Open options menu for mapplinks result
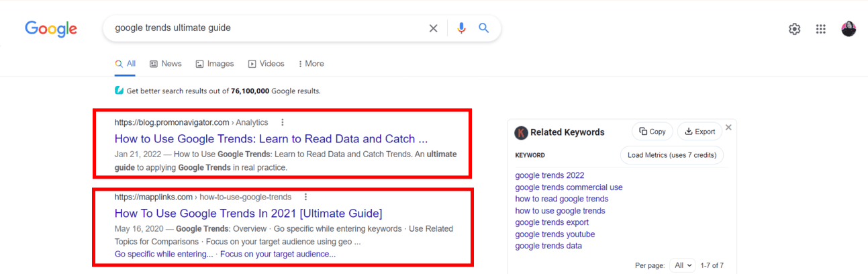This screenshot has height=274, width=868. point(305,197)
